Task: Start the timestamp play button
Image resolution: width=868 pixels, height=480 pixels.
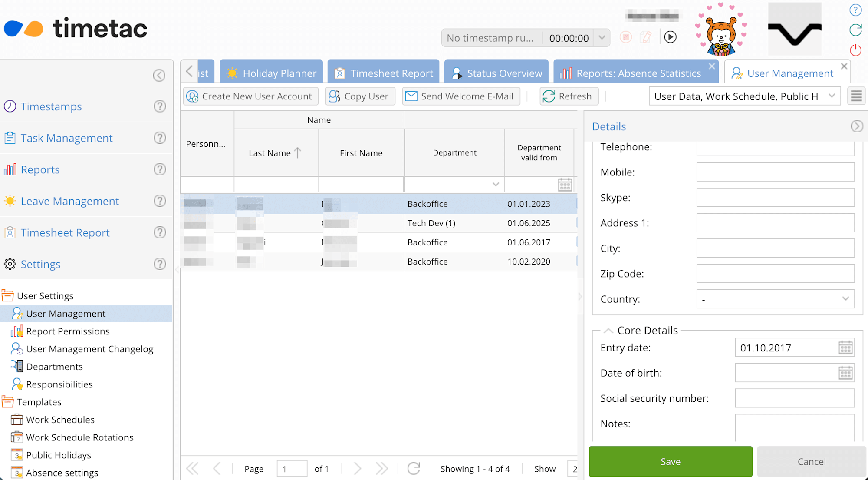Action: [x=671, y=37]
